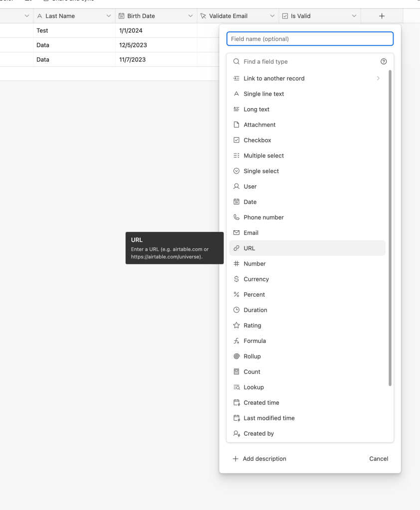
Task: Expand Link to another record options
Action: 378,78
